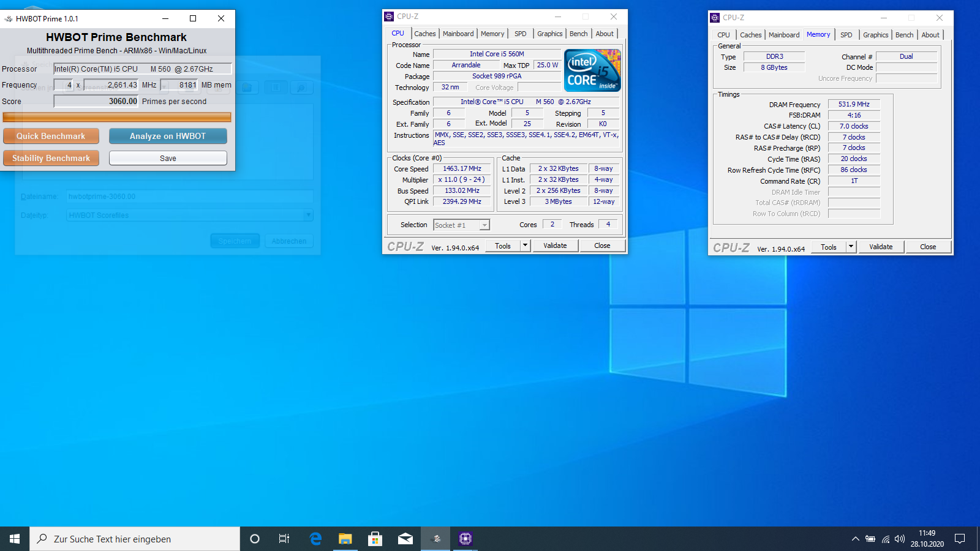Select CPU tab in right CPU-Z

tap(723, 35)
